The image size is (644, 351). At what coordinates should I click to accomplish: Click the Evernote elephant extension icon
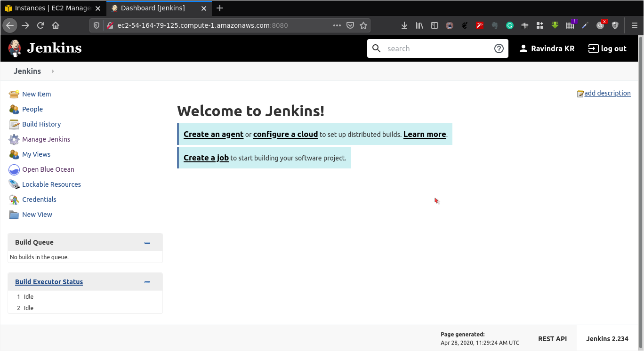[495, 25]
